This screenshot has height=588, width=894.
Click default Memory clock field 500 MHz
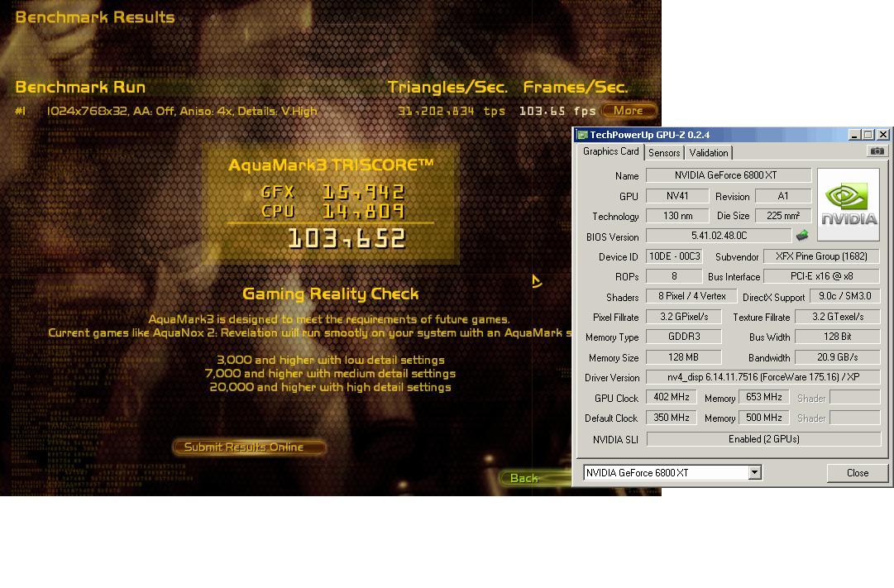pos(763,418)
